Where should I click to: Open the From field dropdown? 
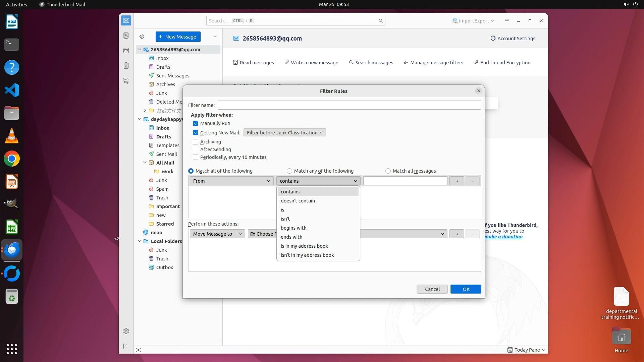(231, 181)
